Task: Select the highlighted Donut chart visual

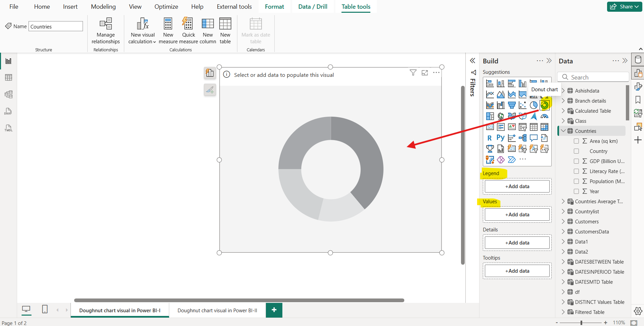Action: tap(545, 105)
